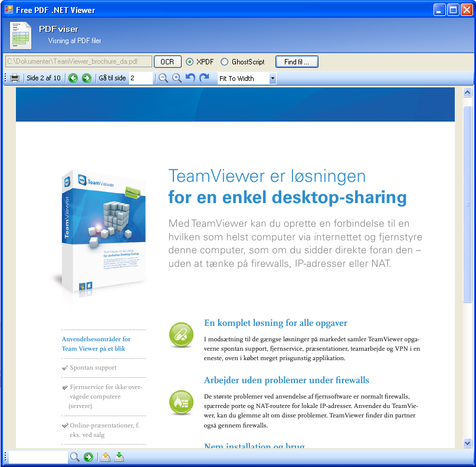Zoom in using the plus magnifier
This screenshot has height=467, width=476.
(177, 78)
